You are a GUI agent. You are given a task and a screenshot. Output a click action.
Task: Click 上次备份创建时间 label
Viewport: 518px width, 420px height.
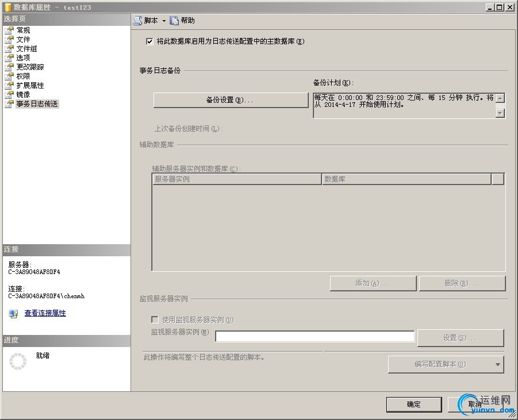click(189, 129)
